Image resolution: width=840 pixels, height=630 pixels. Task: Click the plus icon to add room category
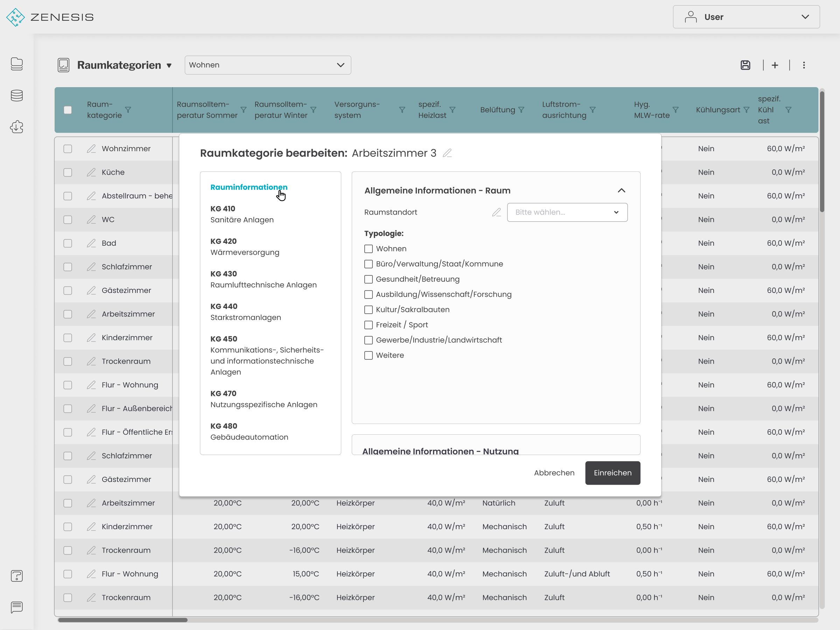pyautogui.click(x=775, y=65)
